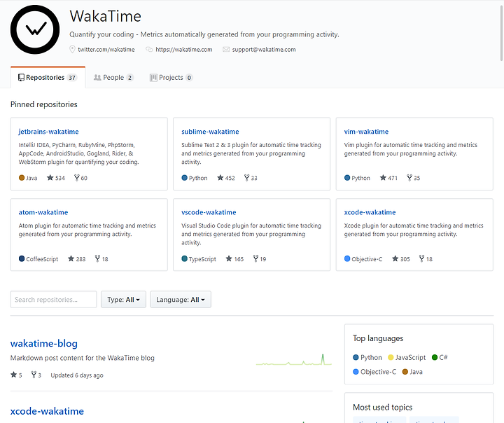Screen dimensions: 504x423
Task: Open the vim-wakatime pinned repository
Action: coord(366,132)
